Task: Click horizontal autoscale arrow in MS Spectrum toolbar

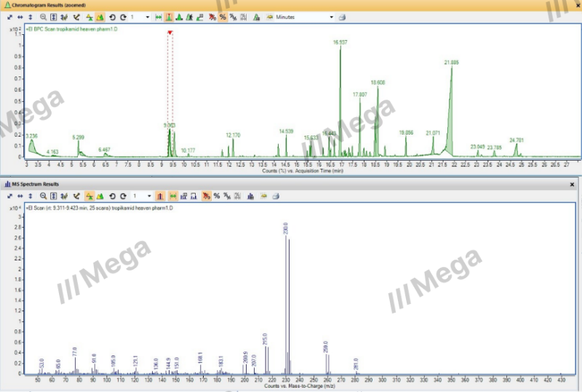Action: click(20, 196)
